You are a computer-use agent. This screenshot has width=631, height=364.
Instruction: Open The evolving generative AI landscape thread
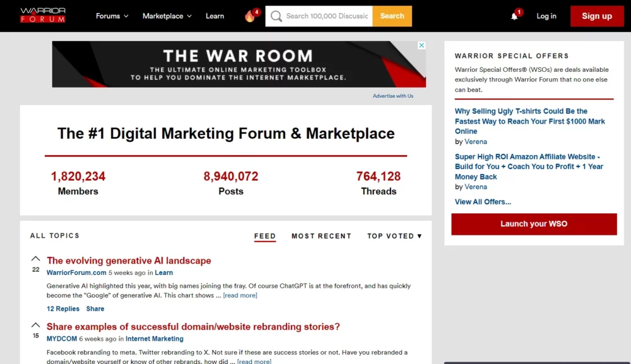pos(129,261)
